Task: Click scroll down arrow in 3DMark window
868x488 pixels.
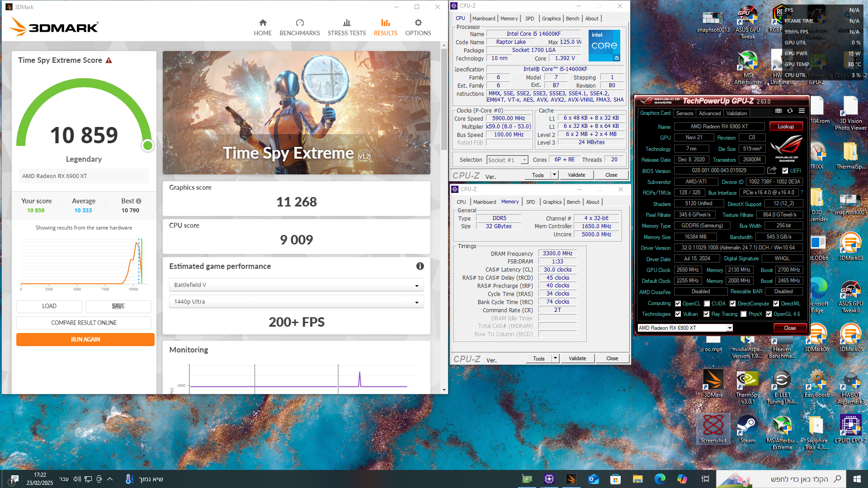Action: (x=444, y=390)
